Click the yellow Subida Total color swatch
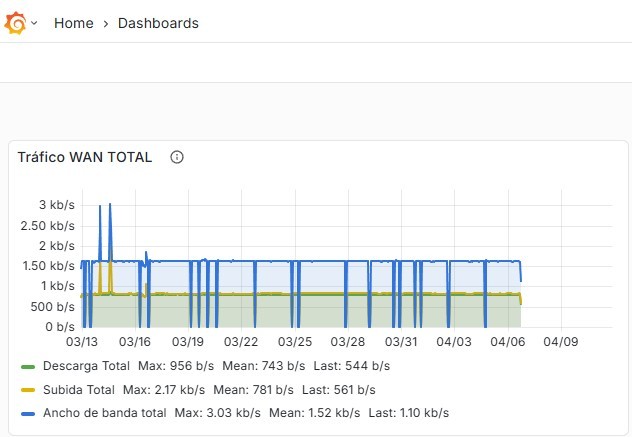The width and height of the screenshot is (632, 437). tap(28, 390)
